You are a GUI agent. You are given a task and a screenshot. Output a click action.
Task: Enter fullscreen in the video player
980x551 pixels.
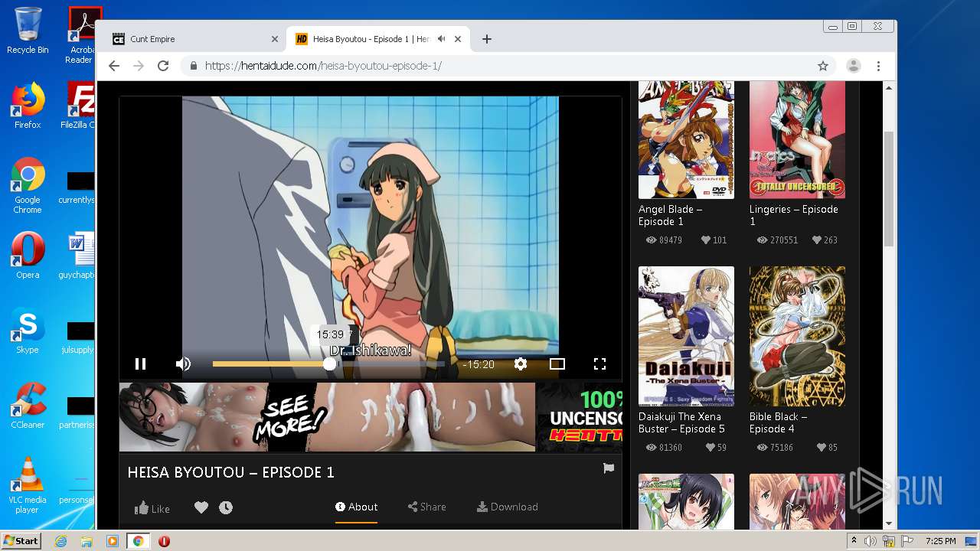pos(600,364)
